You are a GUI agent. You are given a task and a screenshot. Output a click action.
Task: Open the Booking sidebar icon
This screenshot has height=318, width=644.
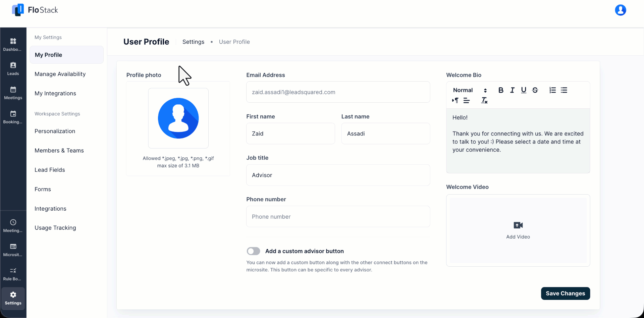pyautogui.click(x=13, y=117)
